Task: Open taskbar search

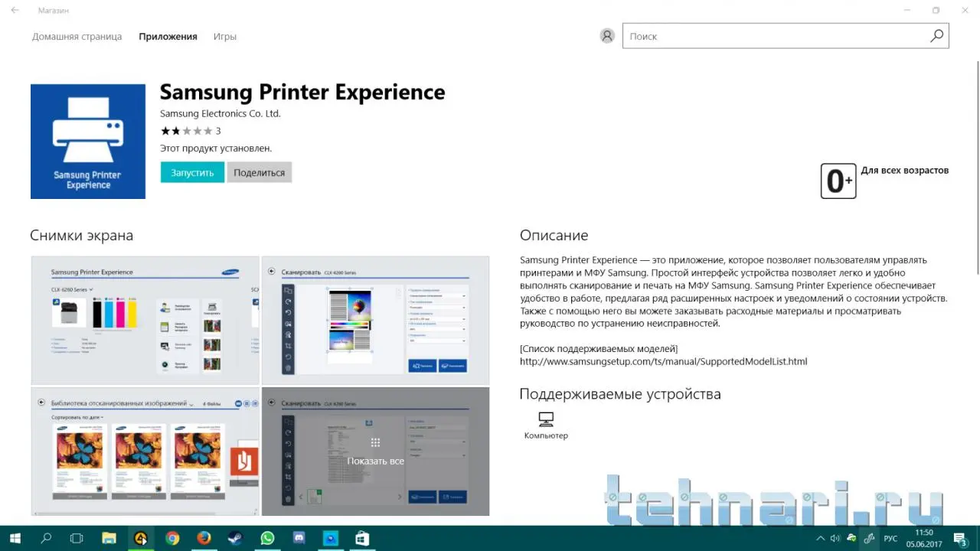Action: click(46, 538)
